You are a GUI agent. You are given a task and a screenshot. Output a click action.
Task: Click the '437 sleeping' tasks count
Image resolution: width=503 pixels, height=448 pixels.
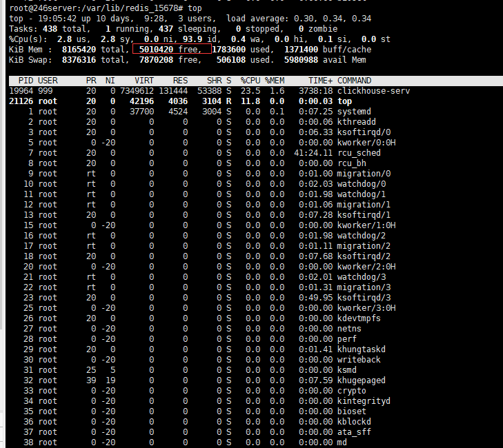[x=190, y=29]
